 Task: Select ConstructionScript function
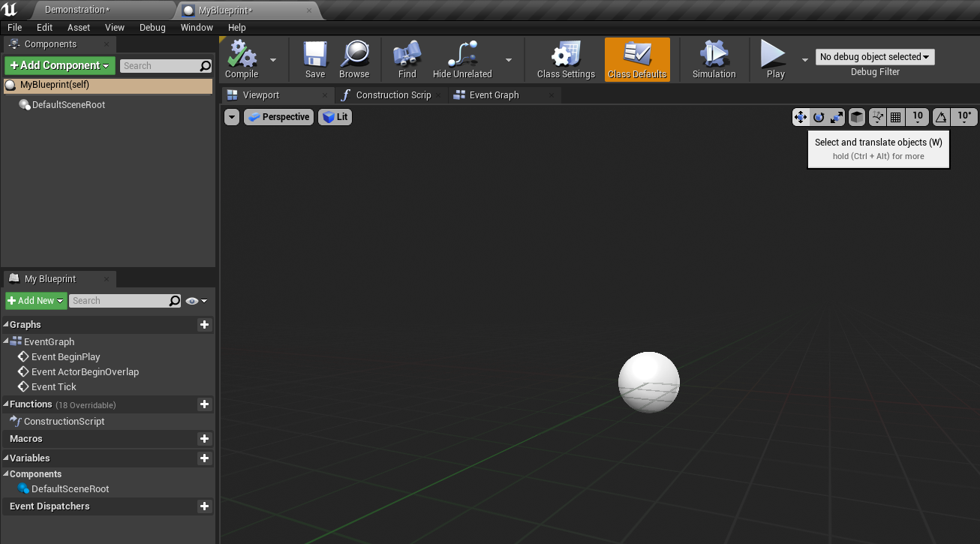point(64,422)
